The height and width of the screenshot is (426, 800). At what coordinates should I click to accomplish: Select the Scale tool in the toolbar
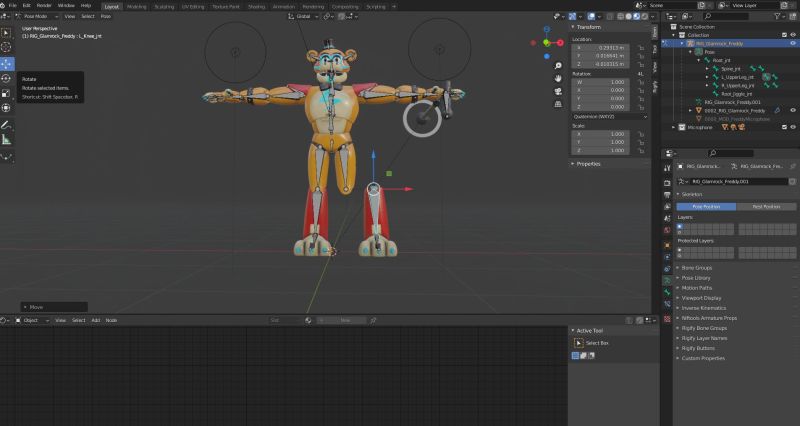[6, 93]
